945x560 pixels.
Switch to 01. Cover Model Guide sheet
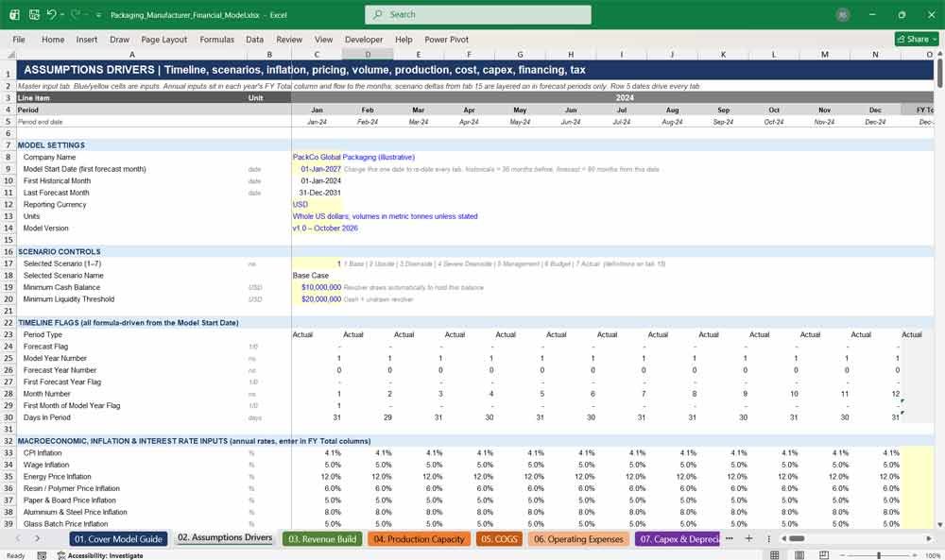coord(118,539)
